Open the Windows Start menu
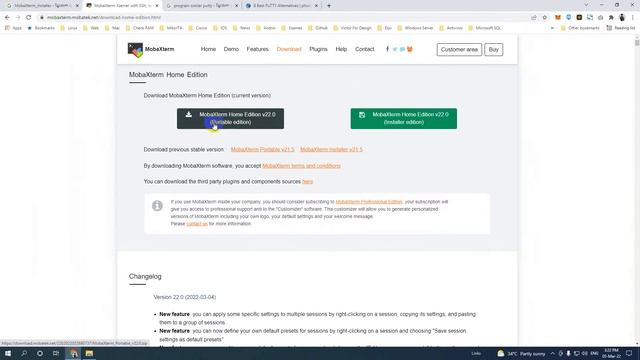Image resolution: width=640 pixels, height=360 pixels. 8,353
